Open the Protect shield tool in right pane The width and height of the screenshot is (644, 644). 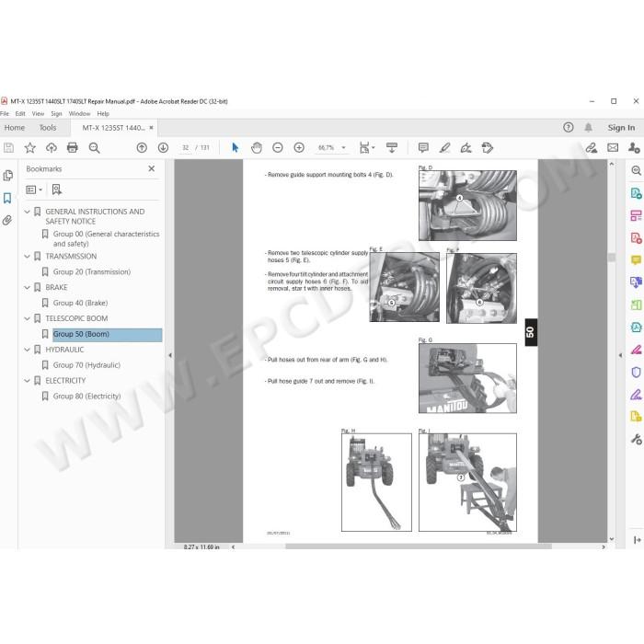click(x=636, y=372)
